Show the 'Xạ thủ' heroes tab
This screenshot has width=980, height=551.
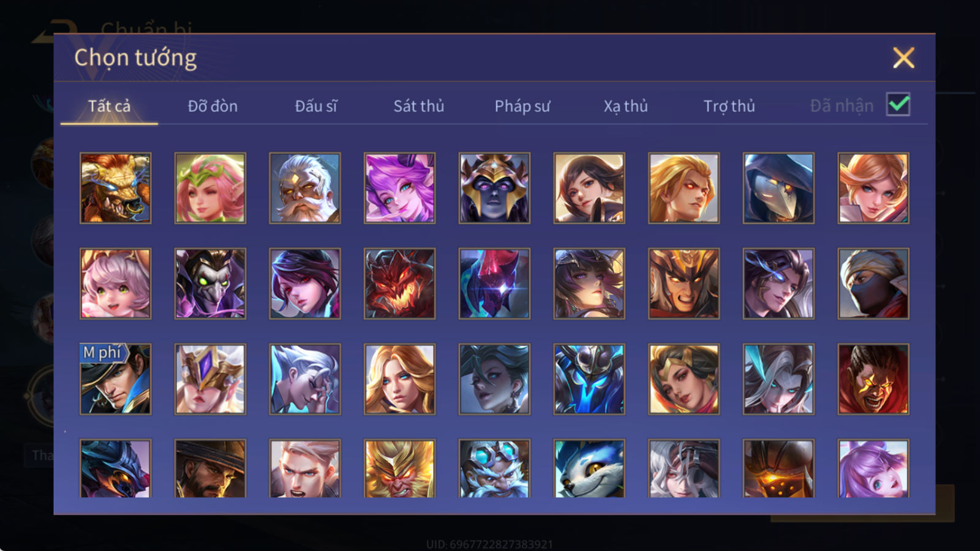click(626, 106)
